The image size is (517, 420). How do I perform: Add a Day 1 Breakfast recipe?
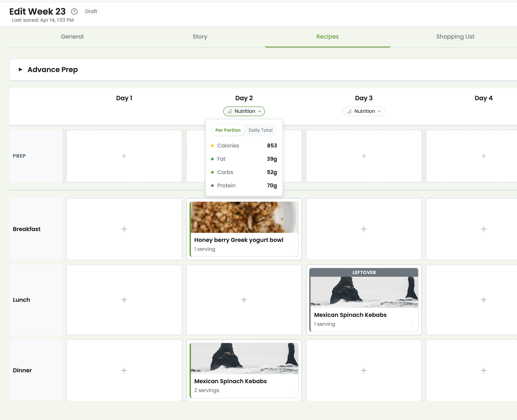(124, 229)
